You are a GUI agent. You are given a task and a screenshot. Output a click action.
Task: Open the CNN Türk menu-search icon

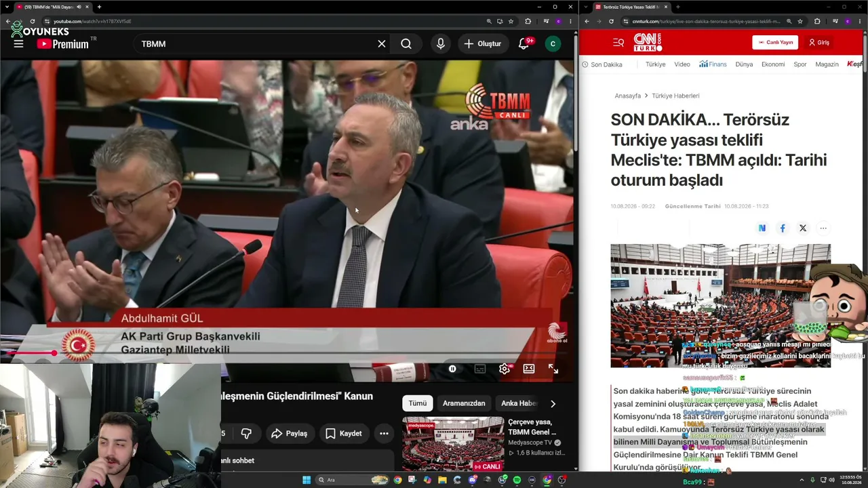(x=618, y=42)
